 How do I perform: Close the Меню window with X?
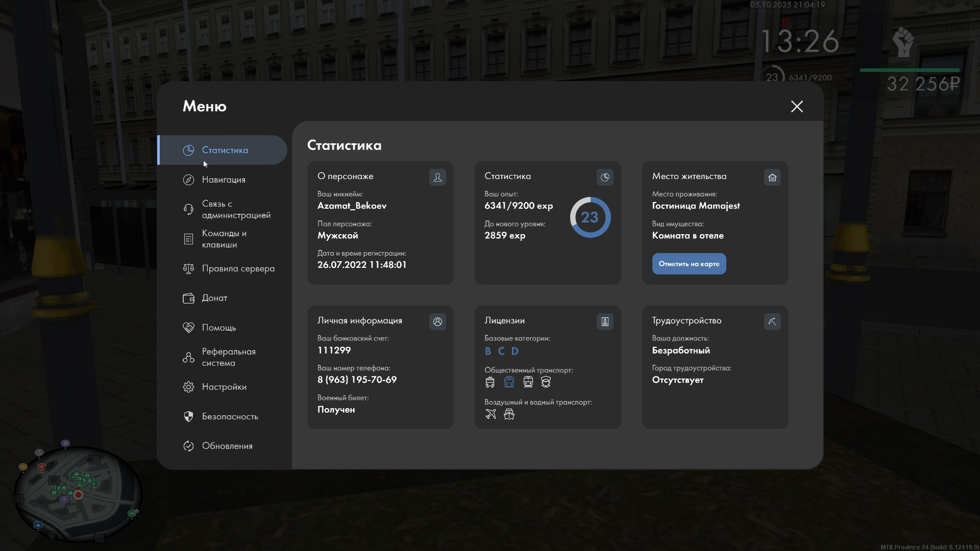pyautogui.click(x=797, y=106)
